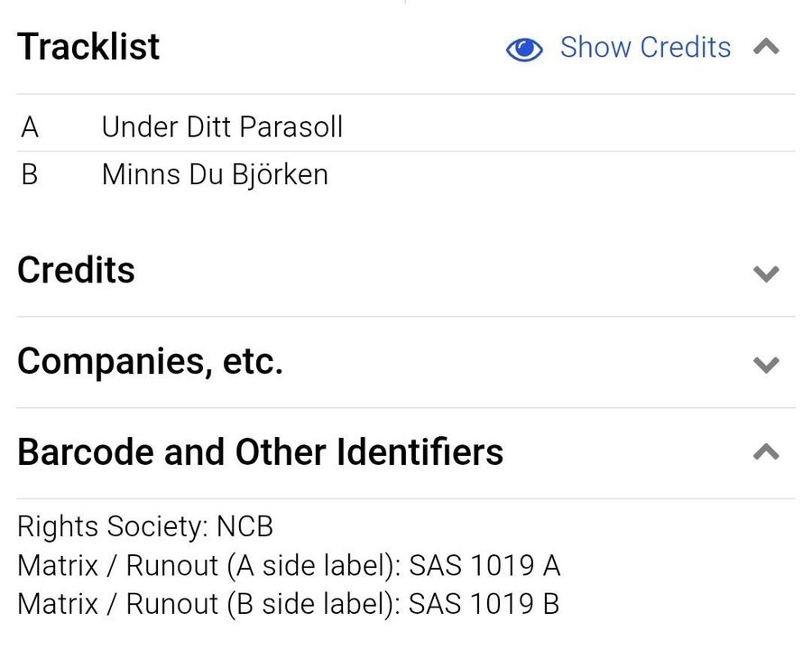Expand Companies, etc. using the down chevron
The image size is (812, 668).
click(766, 365)
